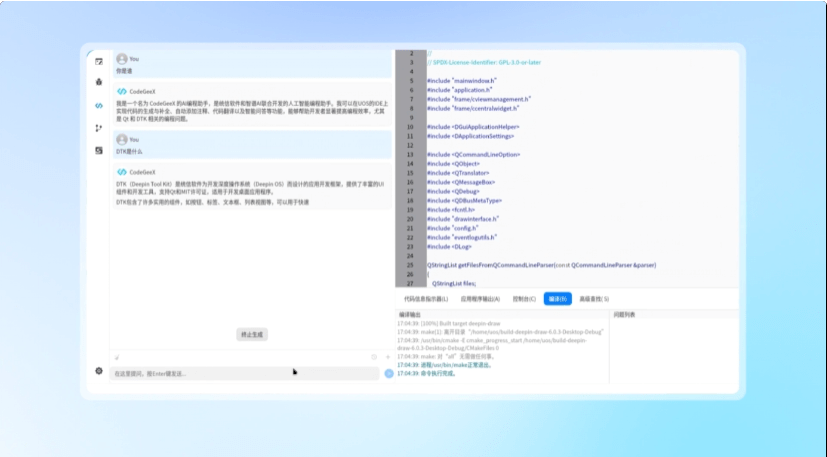Viewport: 827px width, 457px height.
Task: Select the CodeGeeX icon in sidebar
Action: tap(99, 106)
